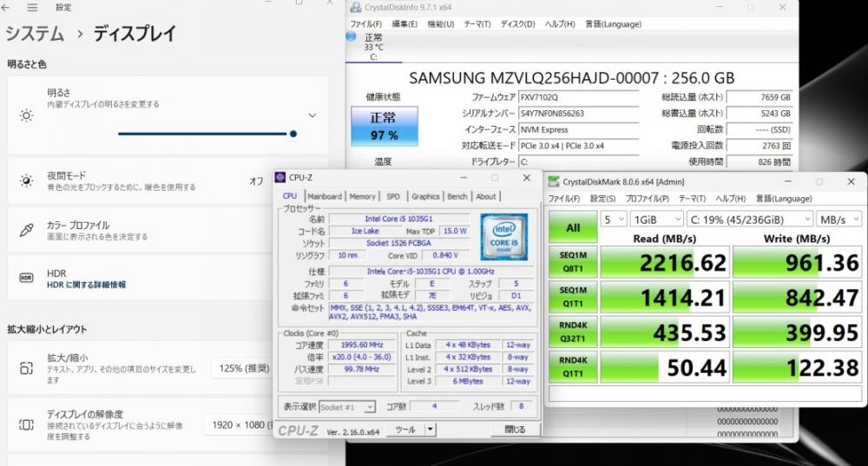Open the 125% scale dropdown

point(242,368)
